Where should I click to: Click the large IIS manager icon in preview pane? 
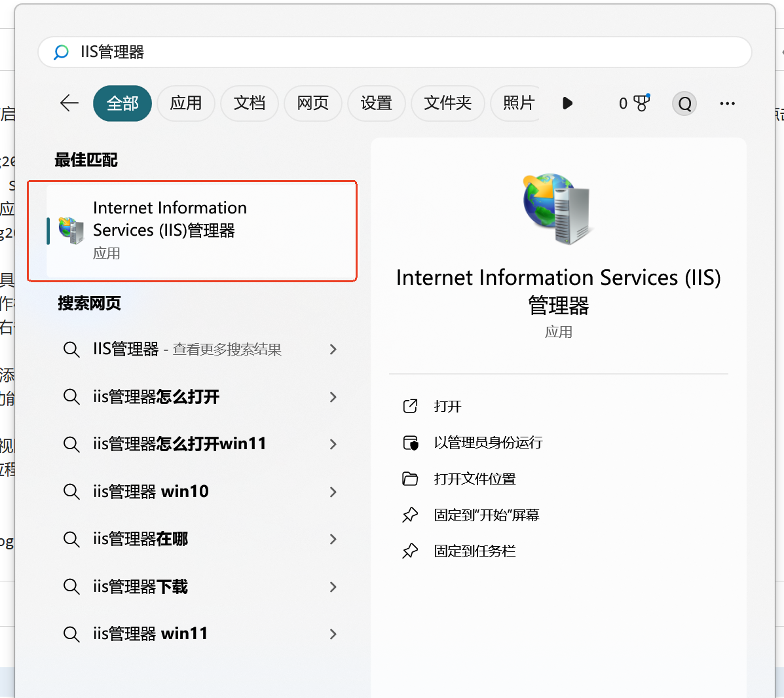point(557,208)
